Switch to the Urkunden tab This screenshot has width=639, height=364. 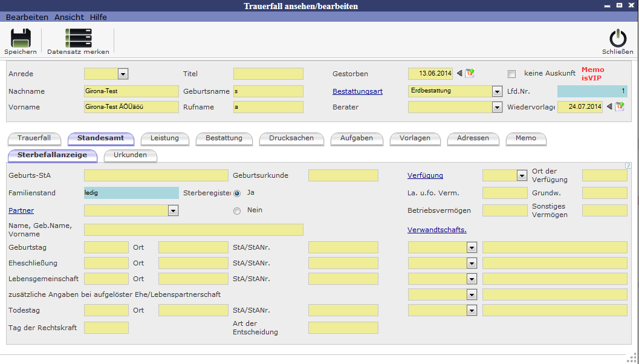130,155
